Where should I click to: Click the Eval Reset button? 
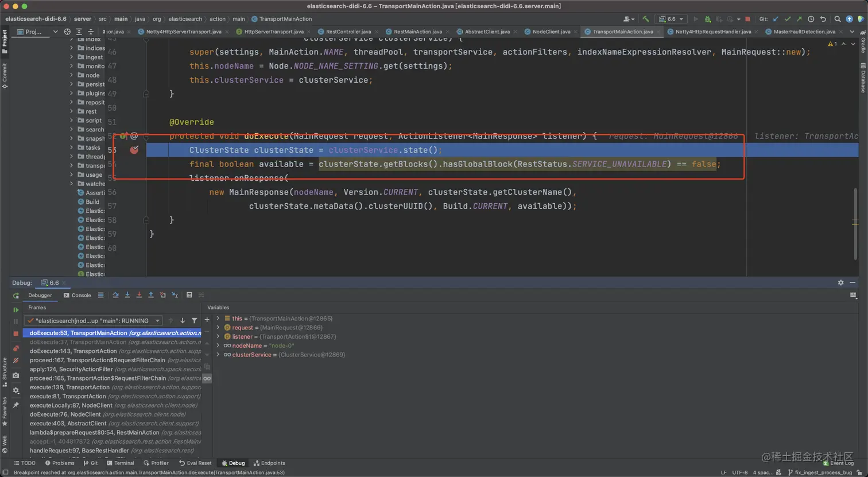pos(195,463)
